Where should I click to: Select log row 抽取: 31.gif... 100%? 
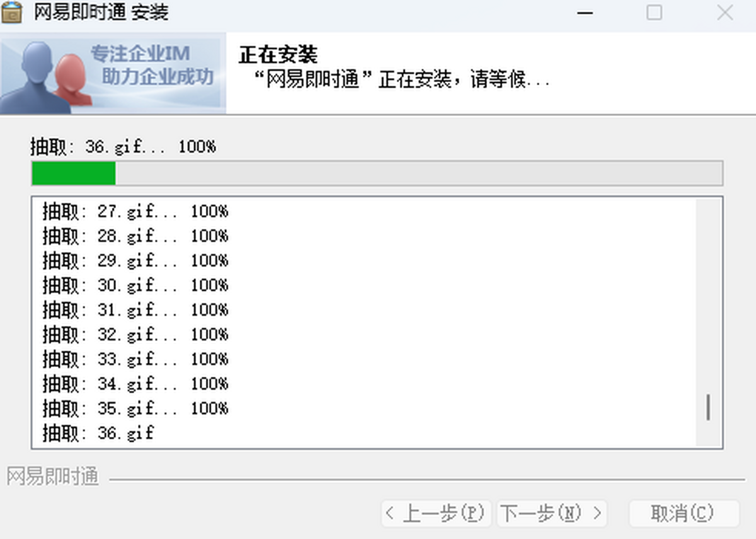(135, 310)
